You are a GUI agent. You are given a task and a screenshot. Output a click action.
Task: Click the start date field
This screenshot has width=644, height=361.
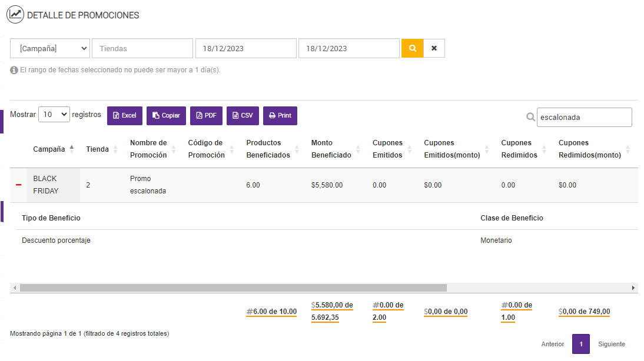point(245,48)
